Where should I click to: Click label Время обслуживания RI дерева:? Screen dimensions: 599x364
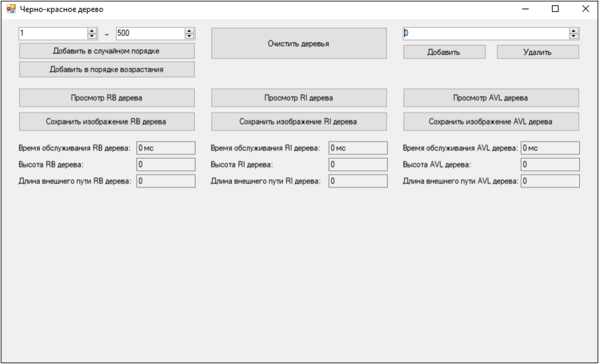point(265,148)
